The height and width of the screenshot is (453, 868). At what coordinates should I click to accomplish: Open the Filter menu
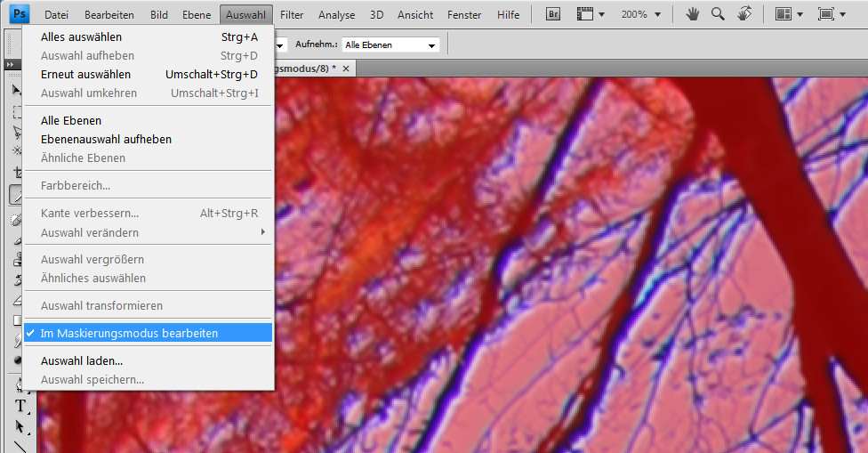[292, 15]
